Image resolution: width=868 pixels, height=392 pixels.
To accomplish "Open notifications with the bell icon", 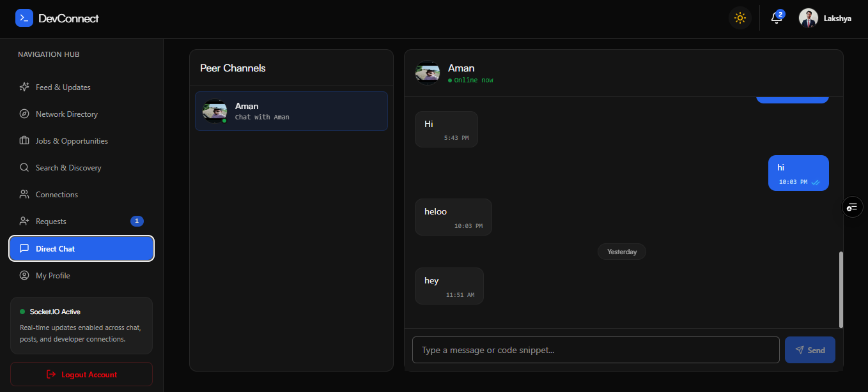I will pos(777,18).
